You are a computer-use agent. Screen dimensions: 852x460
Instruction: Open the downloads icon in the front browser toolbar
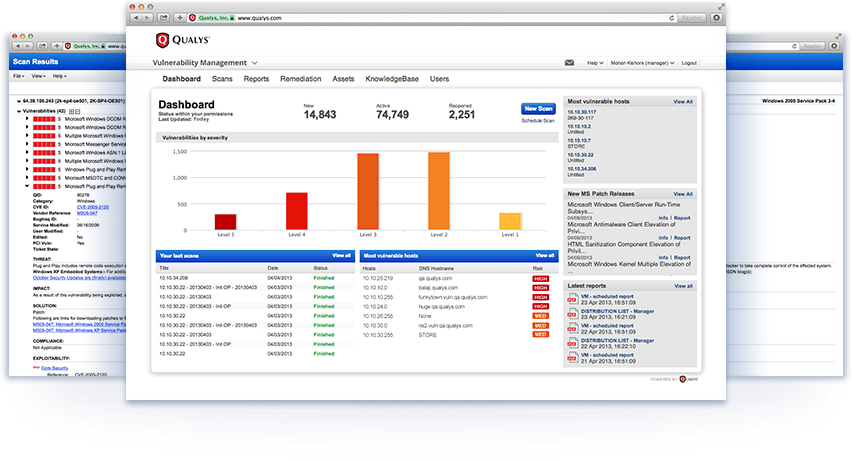(716, 18)
